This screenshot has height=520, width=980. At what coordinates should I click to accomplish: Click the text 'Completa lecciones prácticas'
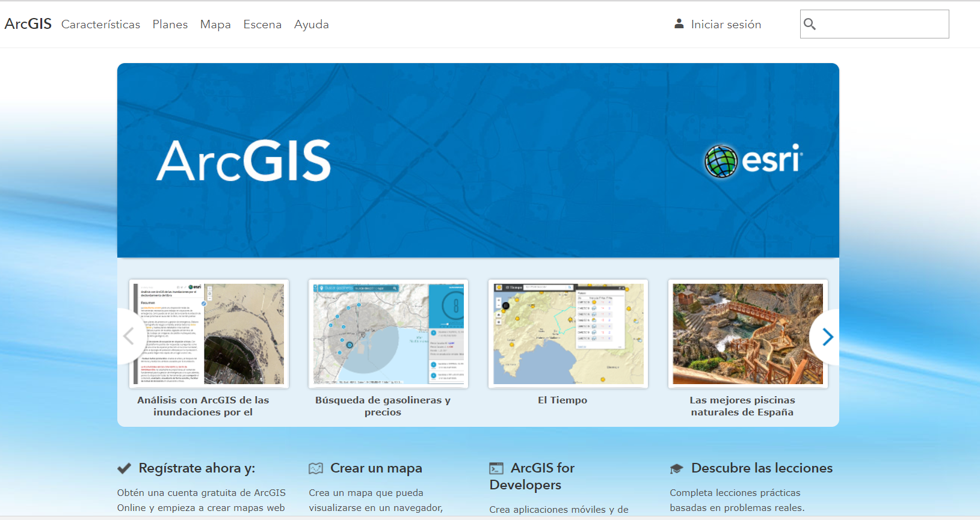735,492
